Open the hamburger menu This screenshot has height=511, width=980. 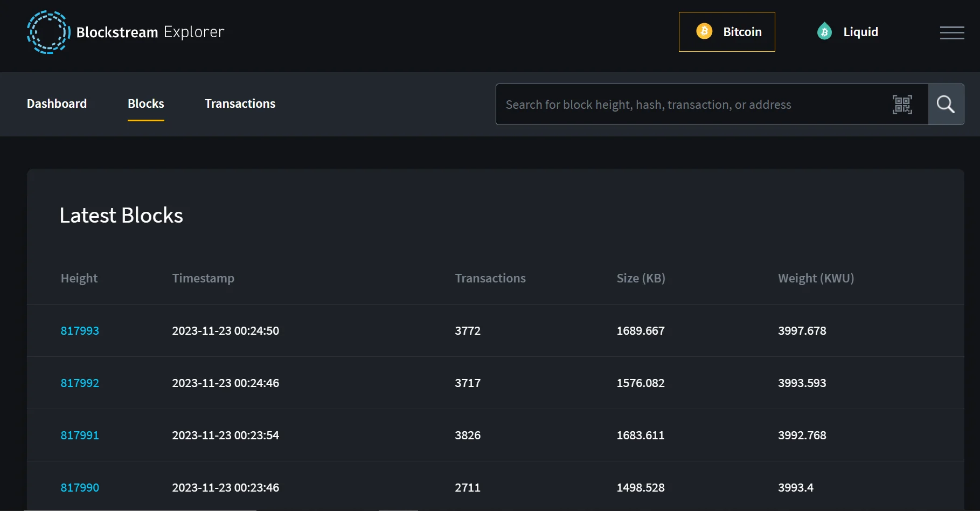click(952, 32)
